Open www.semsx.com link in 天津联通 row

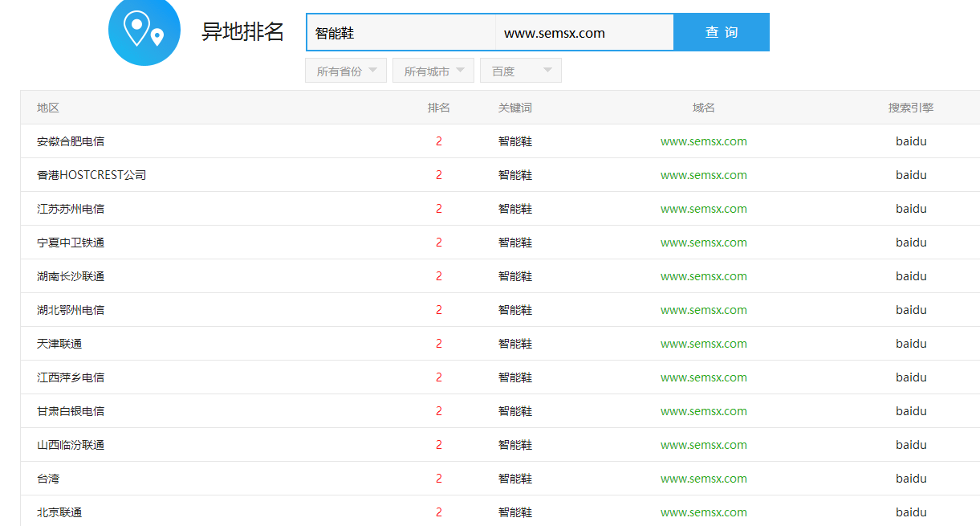tap(704, 344)
